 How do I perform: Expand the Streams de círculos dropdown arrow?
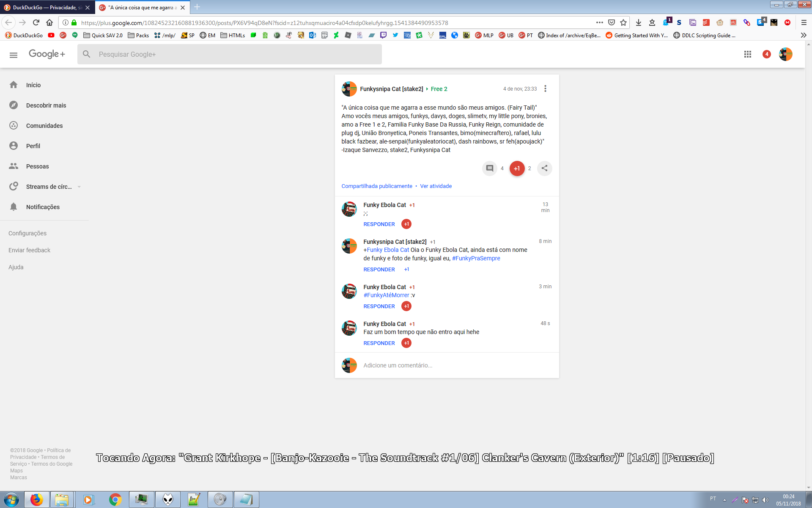79,187
